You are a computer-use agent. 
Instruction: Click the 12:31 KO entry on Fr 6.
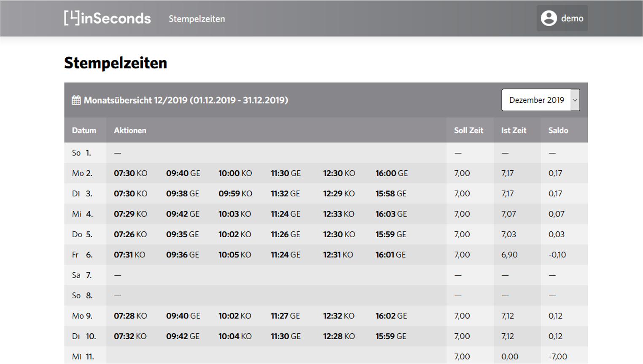click(x=338, y=255)
